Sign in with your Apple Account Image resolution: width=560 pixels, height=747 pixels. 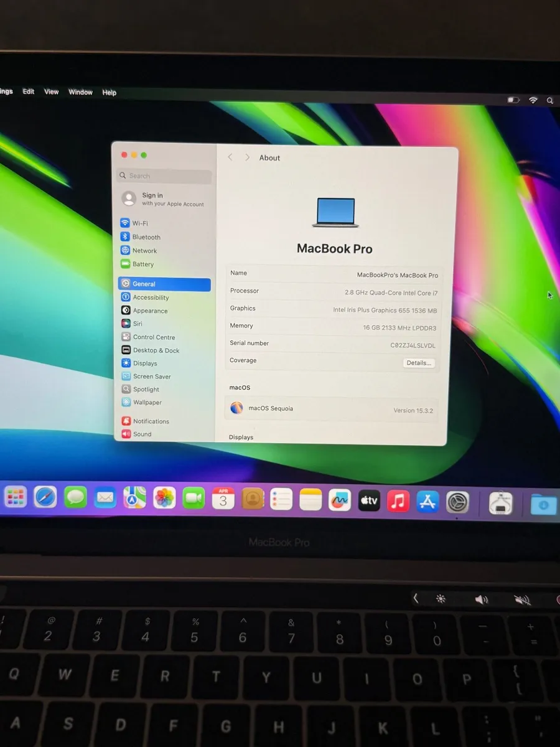tap(163, 199)
